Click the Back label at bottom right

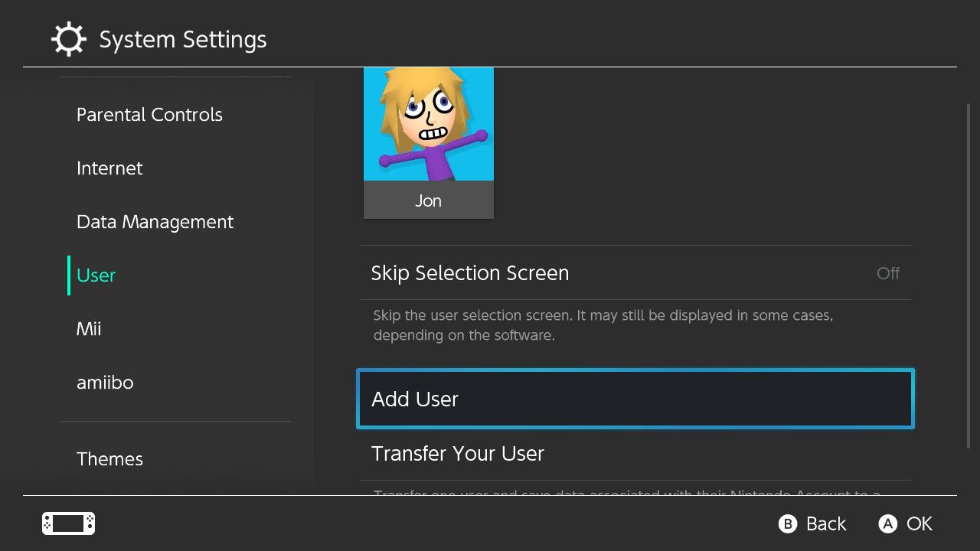click(x=828, y=523)
